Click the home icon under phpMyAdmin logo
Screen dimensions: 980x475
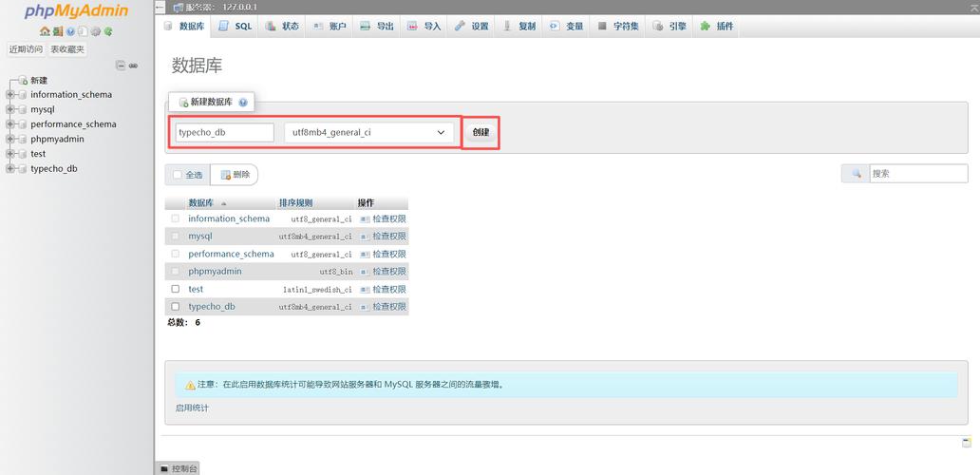(45, 31)
